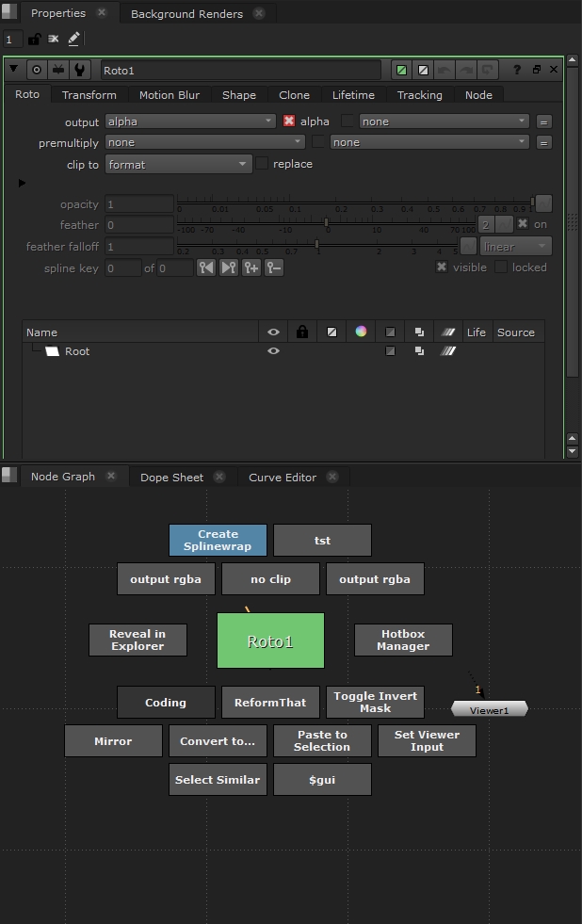582x924 pixels.
Task: Click the add spline key icon
Action: point(251,268)
